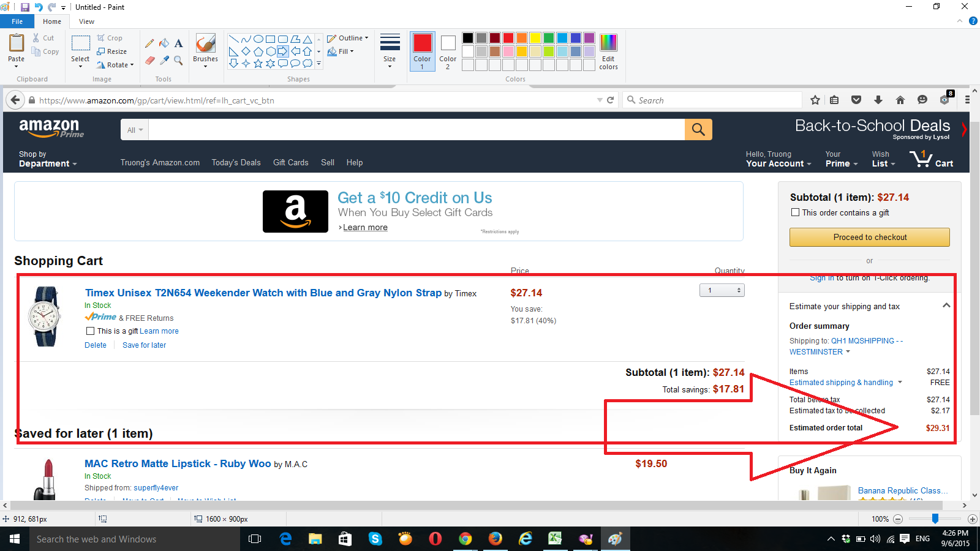Click the browser downloads arrow icon

(878, 100)
